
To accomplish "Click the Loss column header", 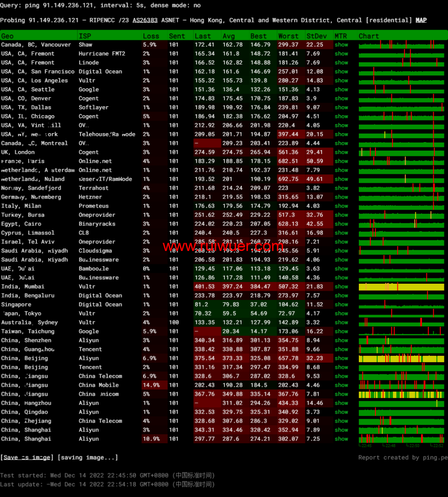I will 151,36.
